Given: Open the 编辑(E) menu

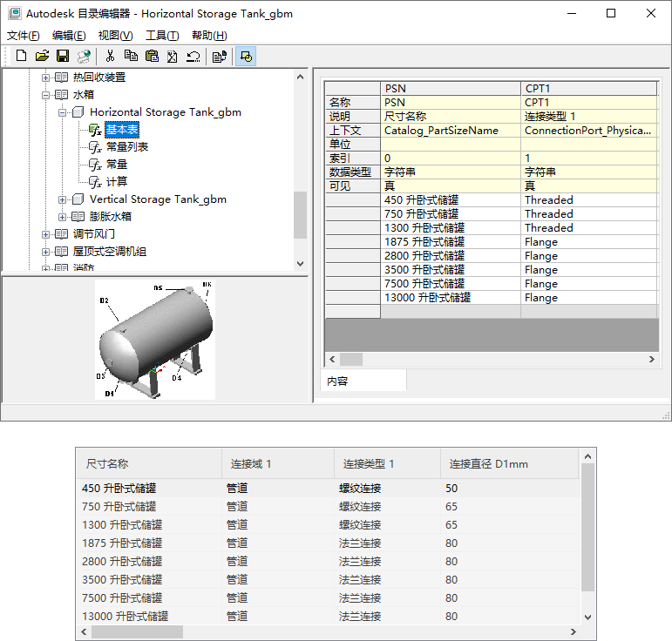Looking at the screenshot, I should (69, 36).
